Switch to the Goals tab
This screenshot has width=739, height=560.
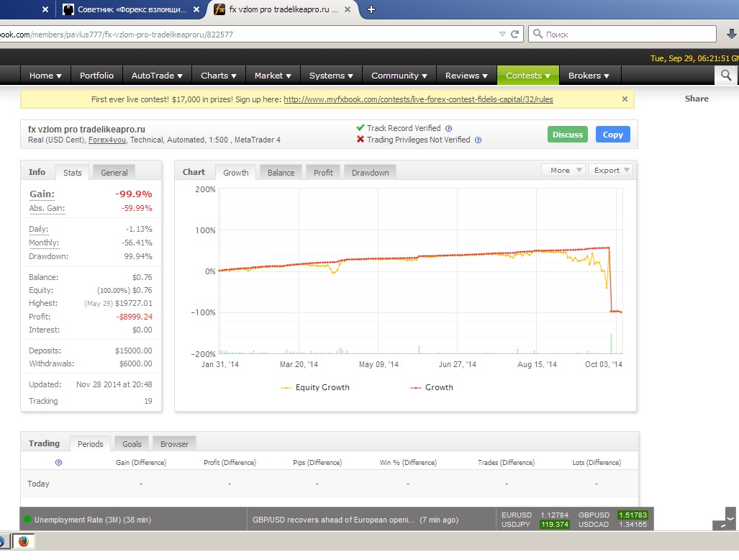click(132, 444)
